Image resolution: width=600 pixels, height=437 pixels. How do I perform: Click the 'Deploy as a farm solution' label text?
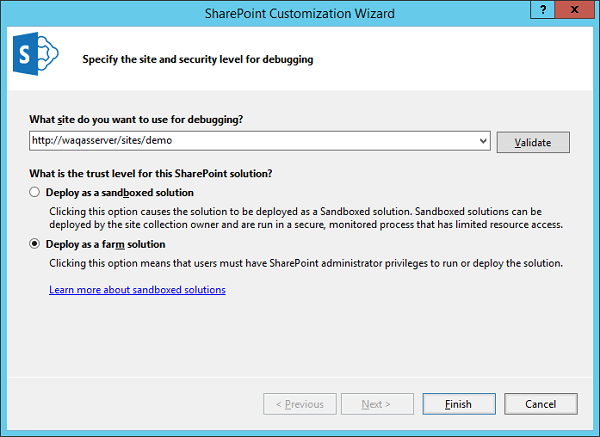[x=106, y=244]
